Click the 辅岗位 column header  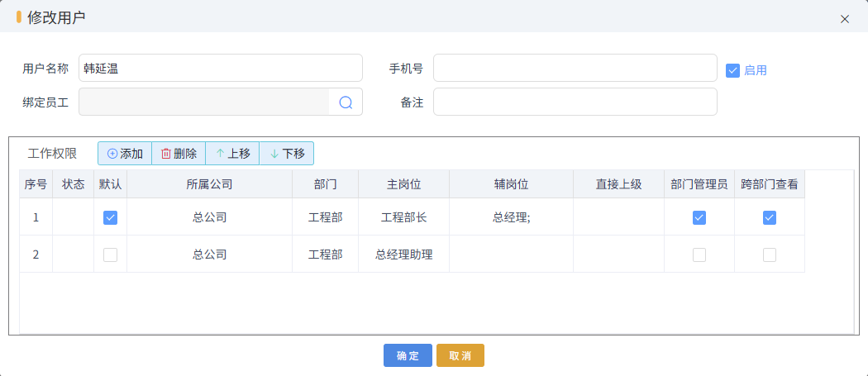click(512, 184)
